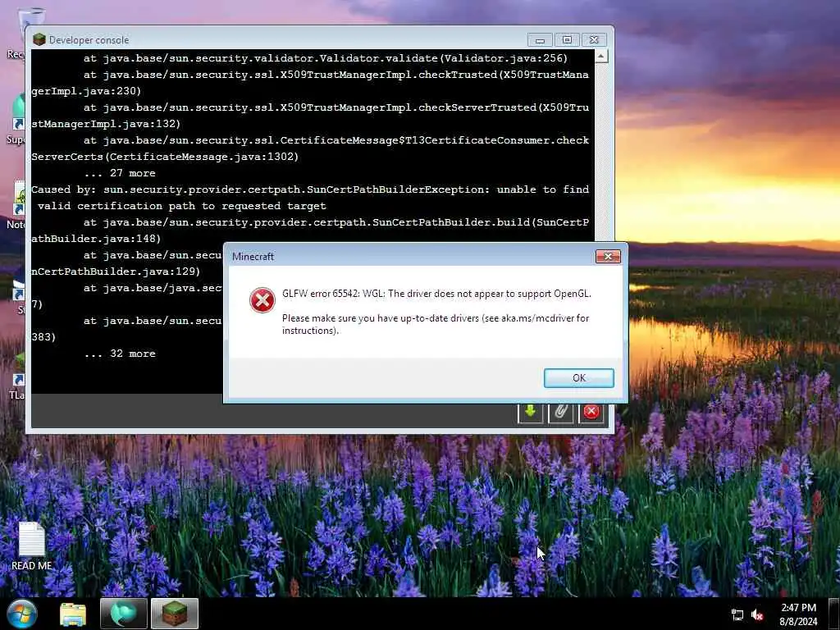
Task: Click the '... 27 more' console line
Action: tap(120, 173)
